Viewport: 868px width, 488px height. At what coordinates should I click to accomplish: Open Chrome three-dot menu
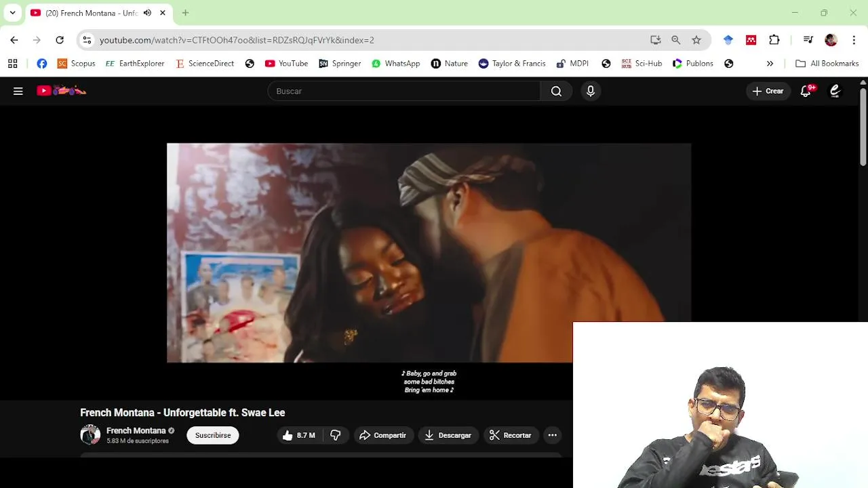854,40
